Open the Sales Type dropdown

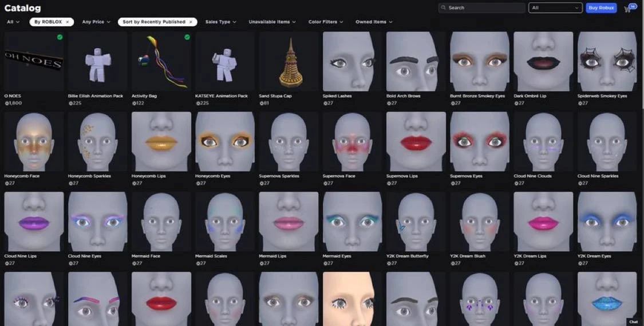click(220, 22)
